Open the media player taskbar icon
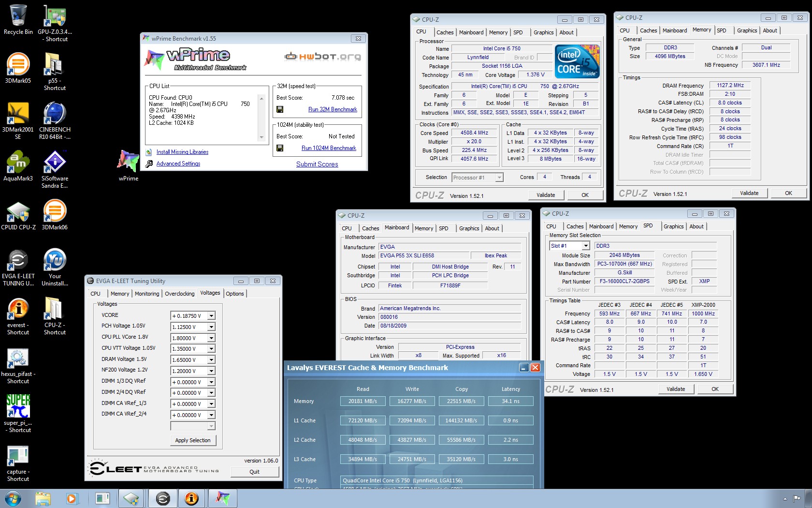This screenshot has height=508, width=812. (x=72, y=498)
